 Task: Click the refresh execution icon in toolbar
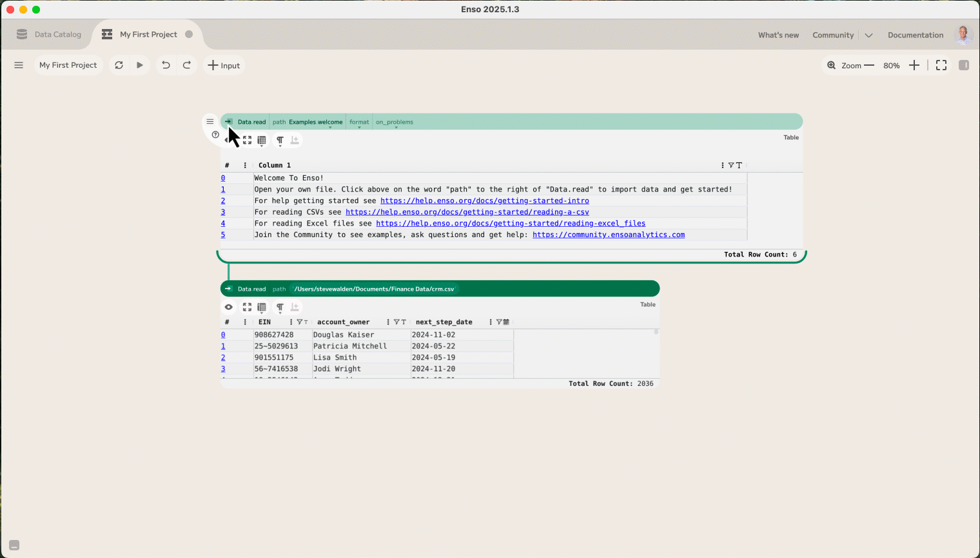119,65
